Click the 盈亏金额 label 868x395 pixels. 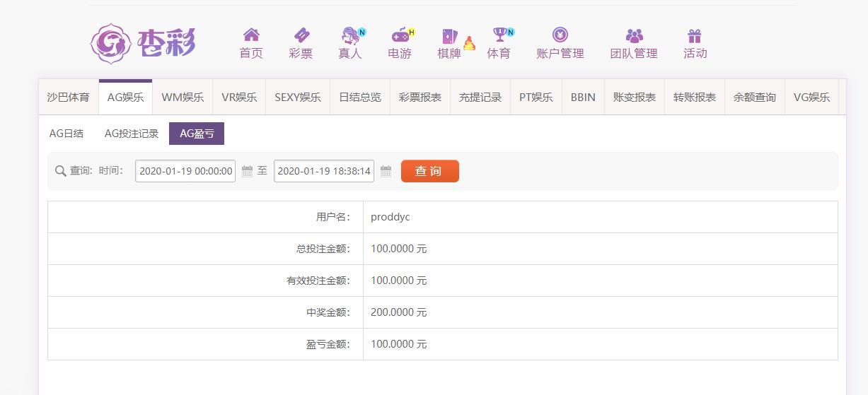[x=328, y=344]
